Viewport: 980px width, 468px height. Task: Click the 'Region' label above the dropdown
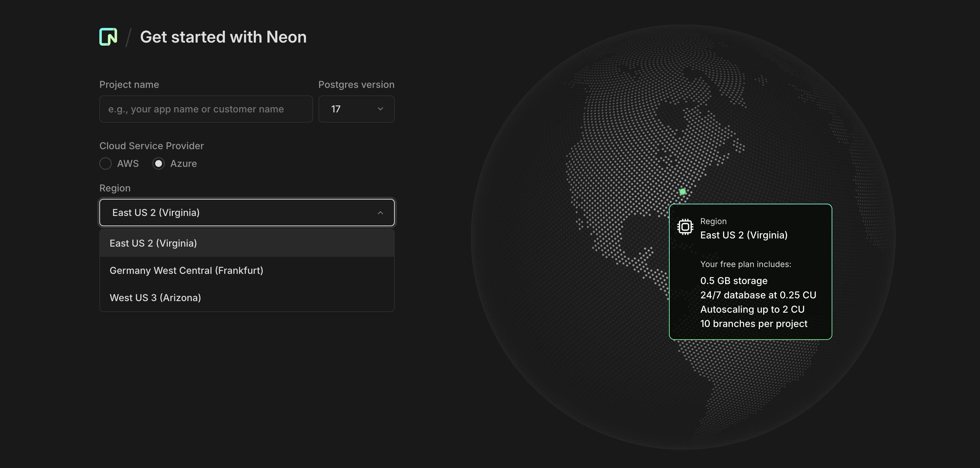pyautogui.click(x=115, y=188)
